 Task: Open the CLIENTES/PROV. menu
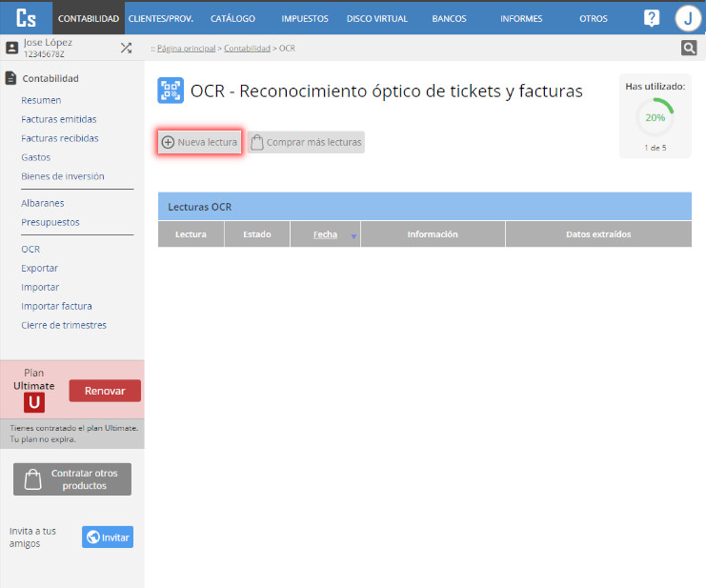coord(161,18)
